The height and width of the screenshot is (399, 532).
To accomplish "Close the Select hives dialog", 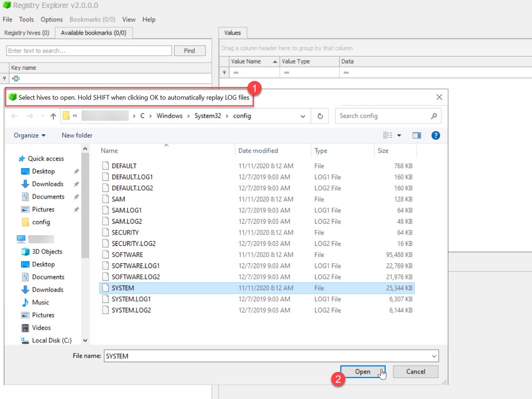I will coord(439,97).
